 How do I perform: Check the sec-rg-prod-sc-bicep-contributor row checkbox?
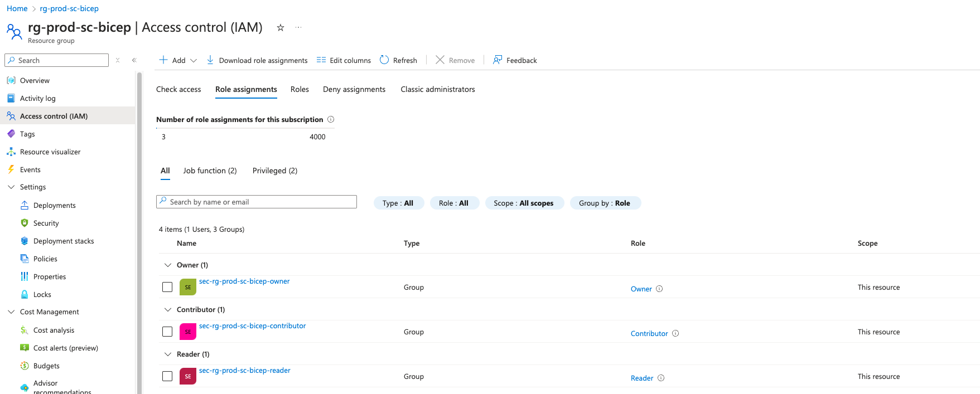coord(167,332)
